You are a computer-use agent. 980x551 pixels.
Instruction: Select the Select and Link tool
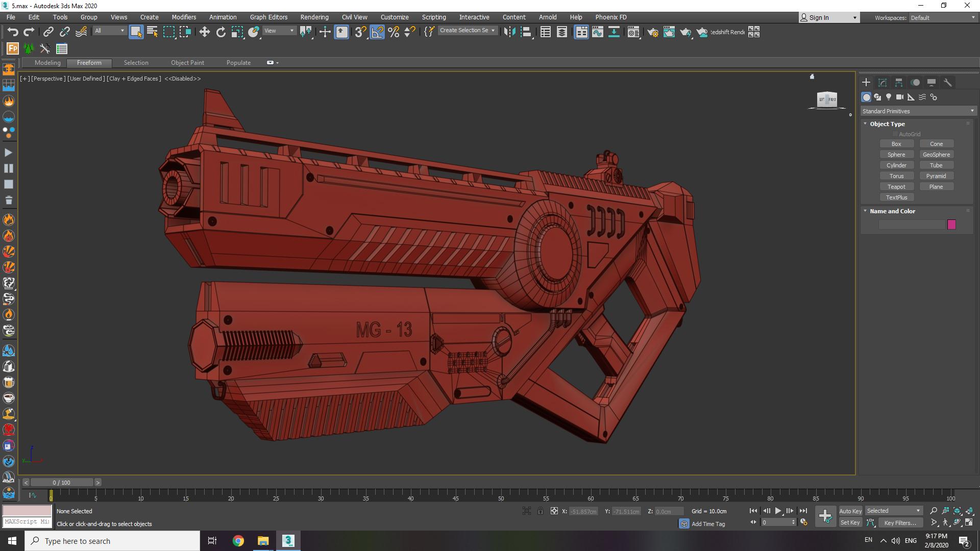(x=48, y=32)
